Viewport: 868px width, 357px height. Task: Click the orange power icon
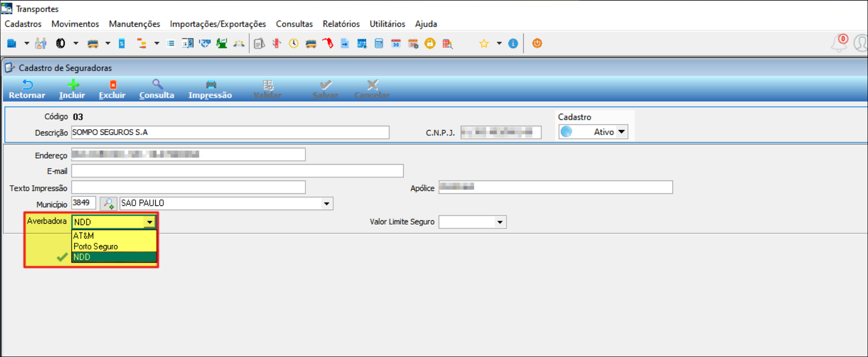pyautogui.click(x=537, y=44)
